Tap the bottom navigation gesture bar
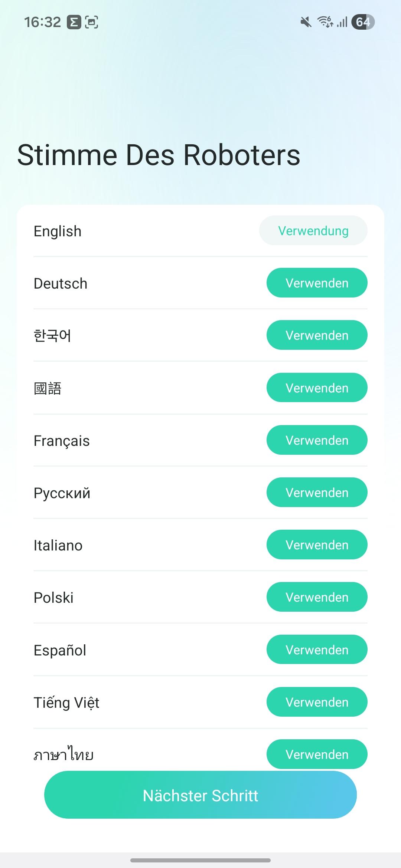This screenshot has height=868, width=401. click(x=200, y=860)
